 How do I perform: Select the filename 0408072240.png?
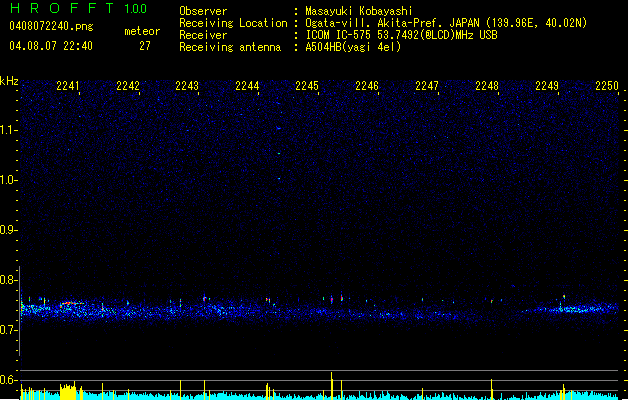pyautogui.click(x=51, y=26)
